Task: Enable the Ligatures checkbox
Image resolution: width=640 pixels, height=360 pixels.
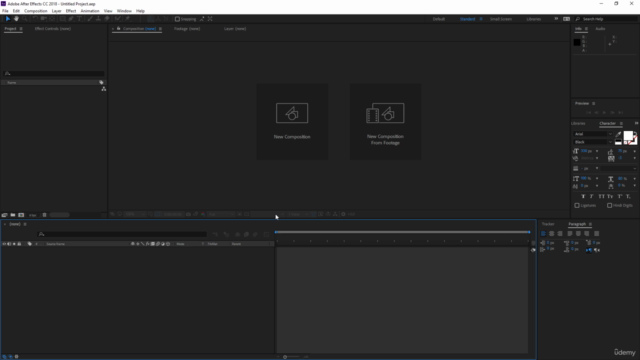Action: (x=577, y=205)
